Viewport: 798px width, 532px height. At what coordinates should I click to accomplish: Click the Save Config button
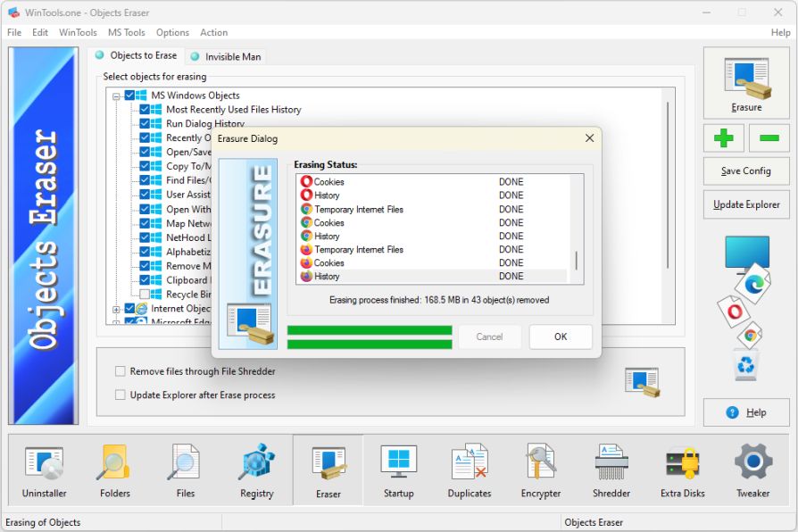[746, 171]
